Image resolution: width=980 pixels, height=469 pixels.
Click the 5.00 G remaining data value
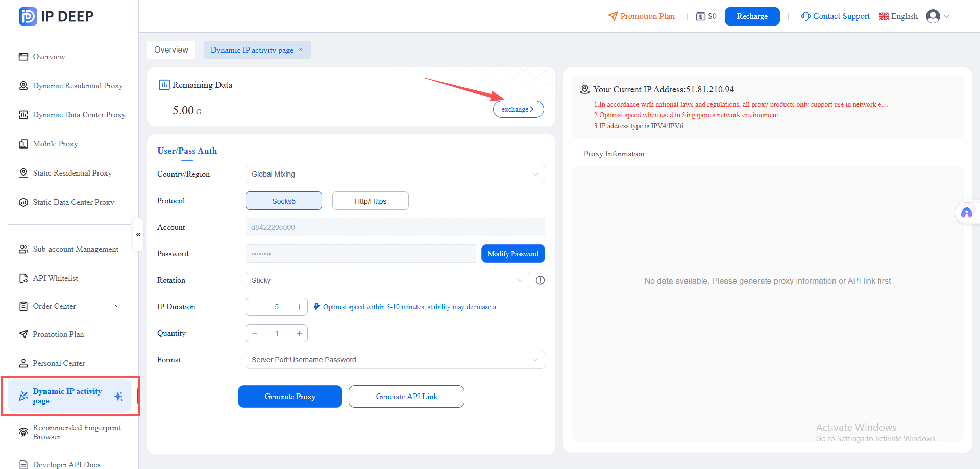coord(187,110)
